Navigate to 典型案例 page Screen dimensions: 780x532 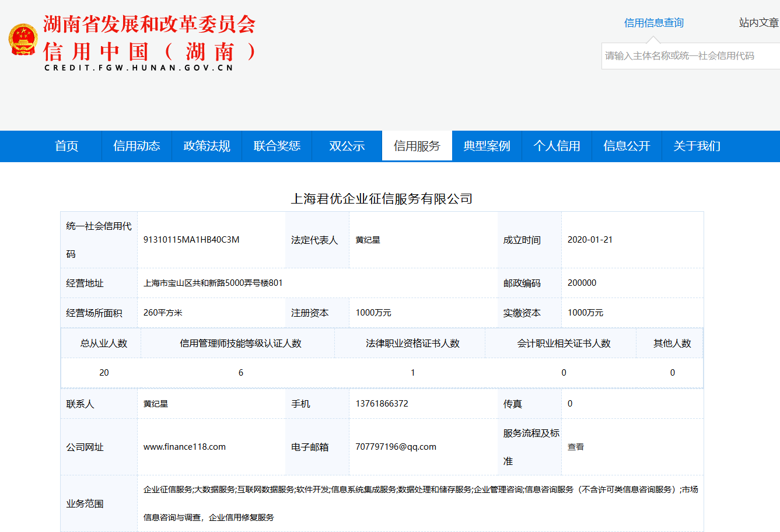point(487,146)
